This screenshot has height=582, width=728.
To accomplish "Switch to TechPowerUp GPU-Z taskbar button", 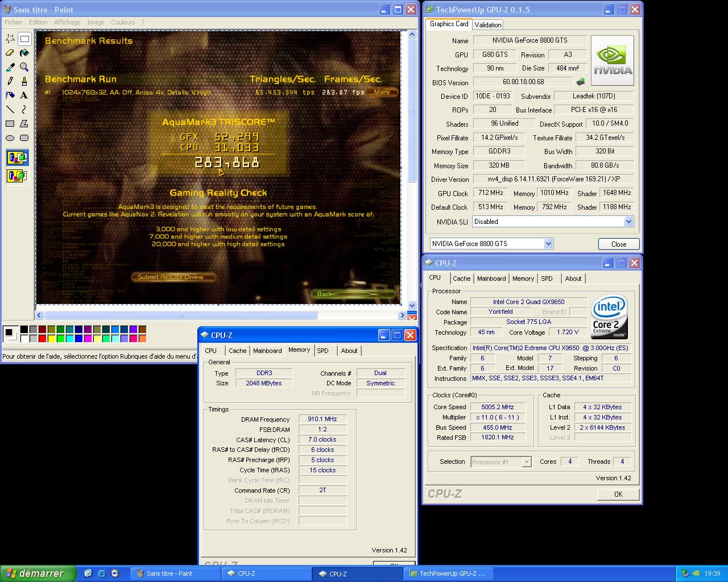I will pos(448,573).
